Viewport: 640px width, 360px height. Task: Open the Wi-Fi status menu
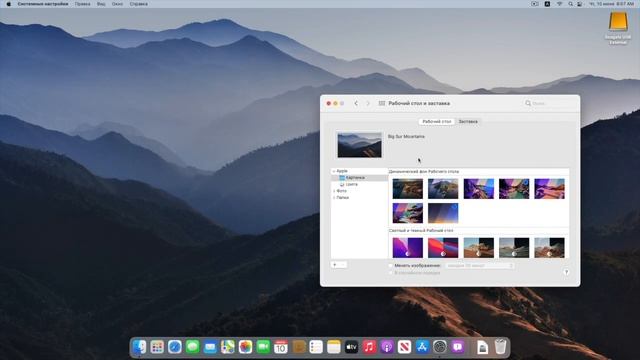click(560, 4)
